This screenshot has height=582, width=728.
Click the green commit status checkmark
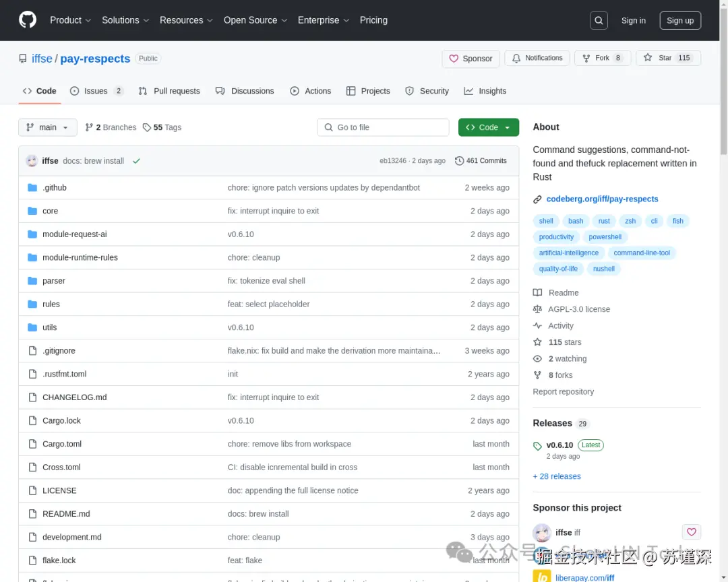click(x=136, y=161)
